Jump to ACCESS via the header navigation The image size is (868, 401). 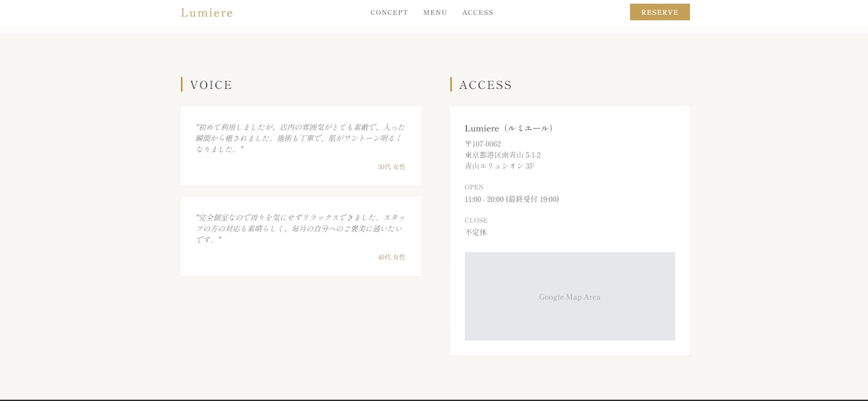477,12
